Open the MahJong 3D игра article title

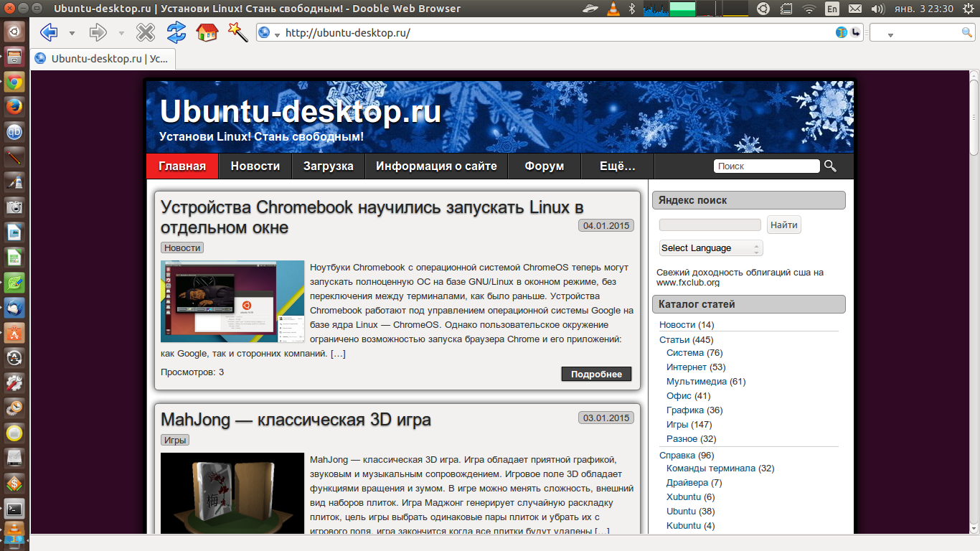pos(296,419)
